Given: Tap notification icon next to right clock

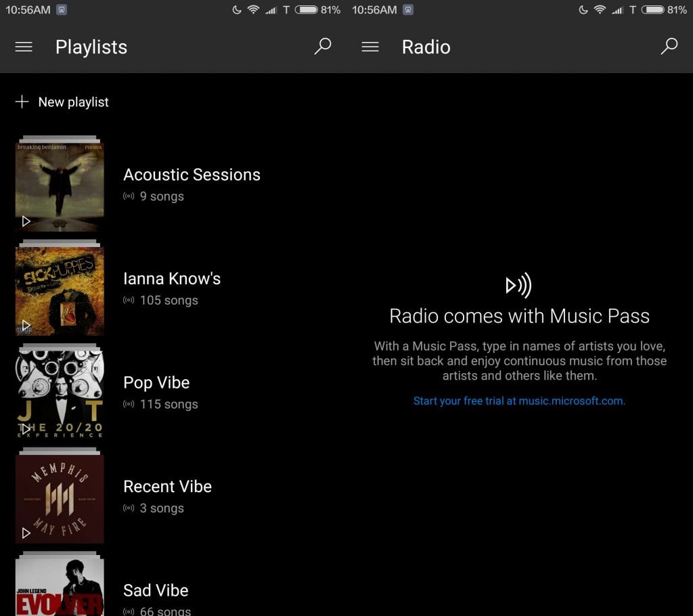Looking at the screenshot, I should click(x=408, y=9).
